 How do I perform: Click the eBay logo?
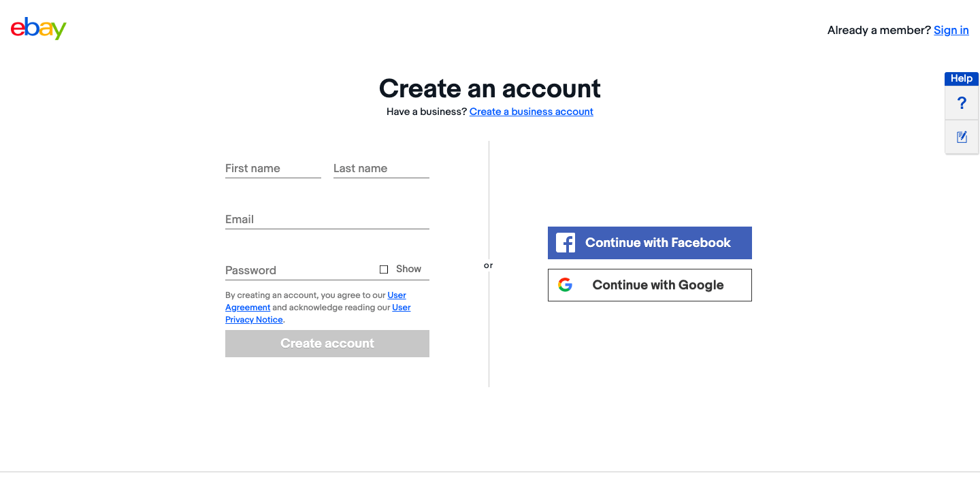(39, 29)
